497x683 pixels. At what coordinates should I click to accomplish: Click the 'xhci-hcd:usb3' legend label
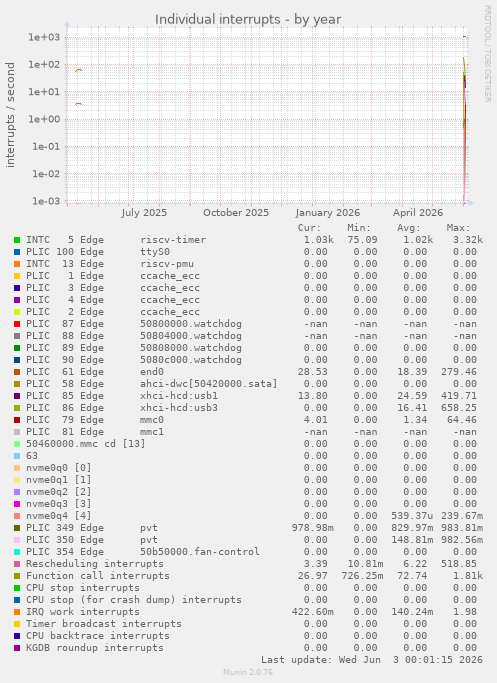click(x=179, y=408)
